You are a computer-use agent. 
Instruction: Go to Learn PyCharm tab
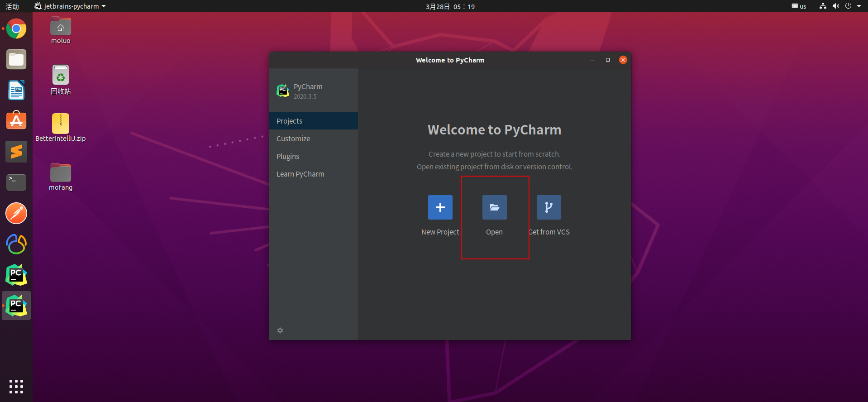pos(314,174)
